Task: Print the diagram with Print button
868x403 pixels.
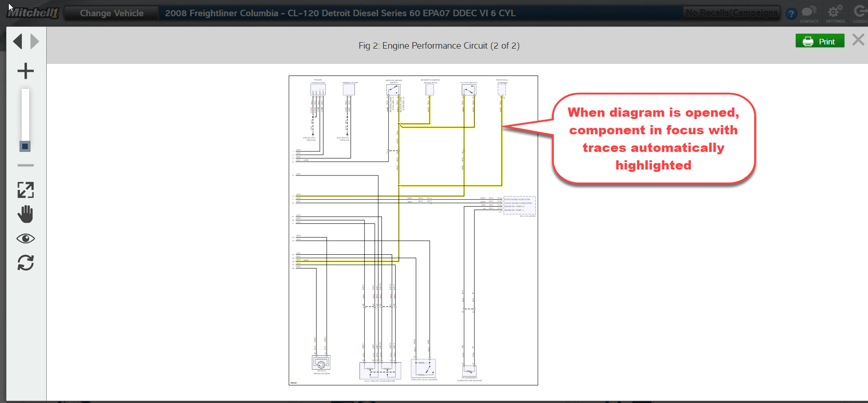Action: 819,41
